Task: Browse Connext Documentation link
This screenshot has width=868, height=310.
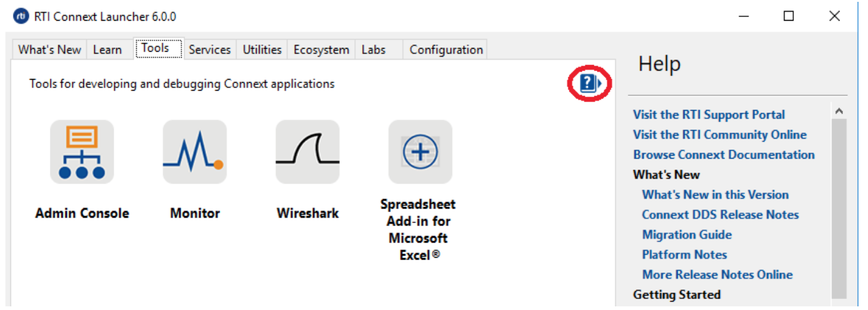Action: point(724,155)
